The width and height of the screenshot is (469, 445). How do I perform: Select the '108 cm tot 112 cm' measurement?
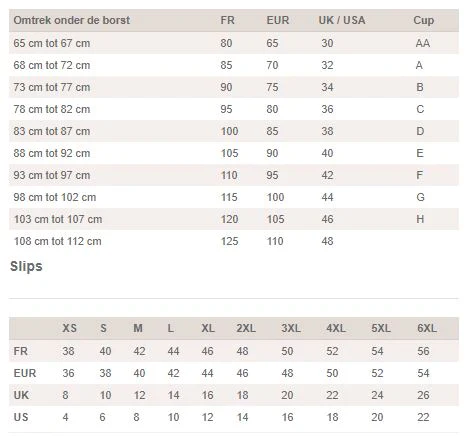click(58, 241)
